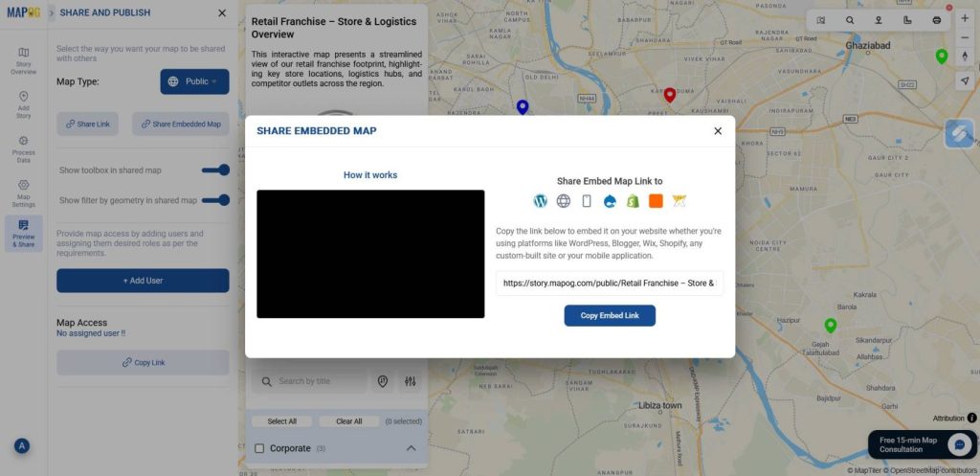Screen dimensions: 980x476
Task: Click the red notification dot above the toolbar
Action: (949, 8)
